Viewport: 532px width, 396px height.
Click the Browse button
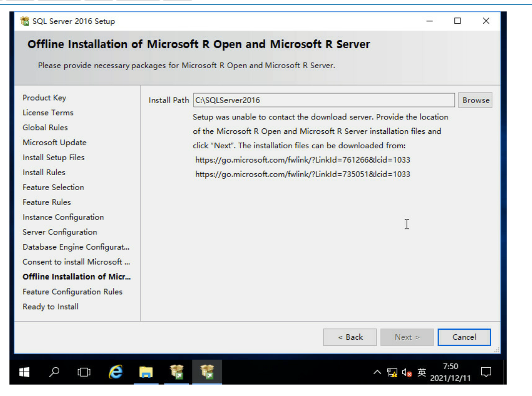point(475,100)
